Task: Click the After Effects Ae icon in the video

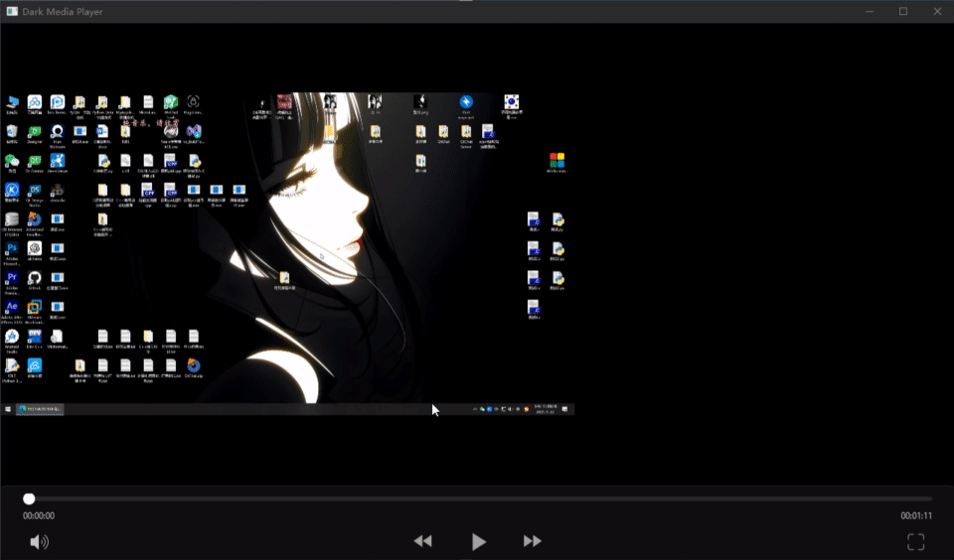Action: pyautogui.click(x=12, y=307)
